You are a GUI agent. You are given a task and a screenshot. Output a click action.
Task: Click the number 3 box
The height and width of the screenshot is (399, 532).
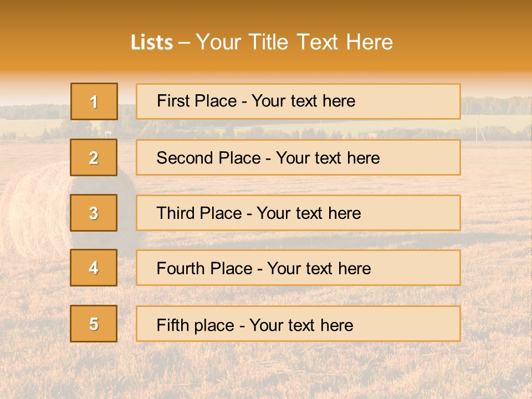[x=94, y=213]
